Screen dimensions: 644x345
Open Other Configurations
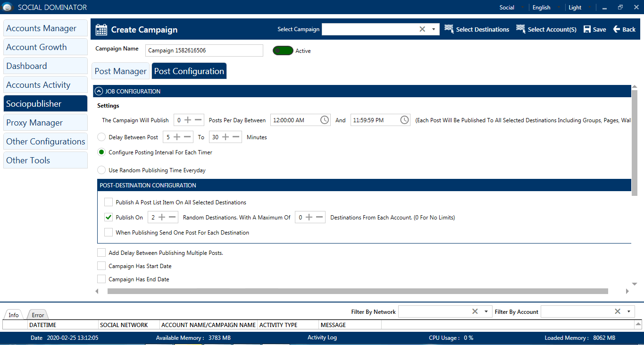click(x=45, y=142)
